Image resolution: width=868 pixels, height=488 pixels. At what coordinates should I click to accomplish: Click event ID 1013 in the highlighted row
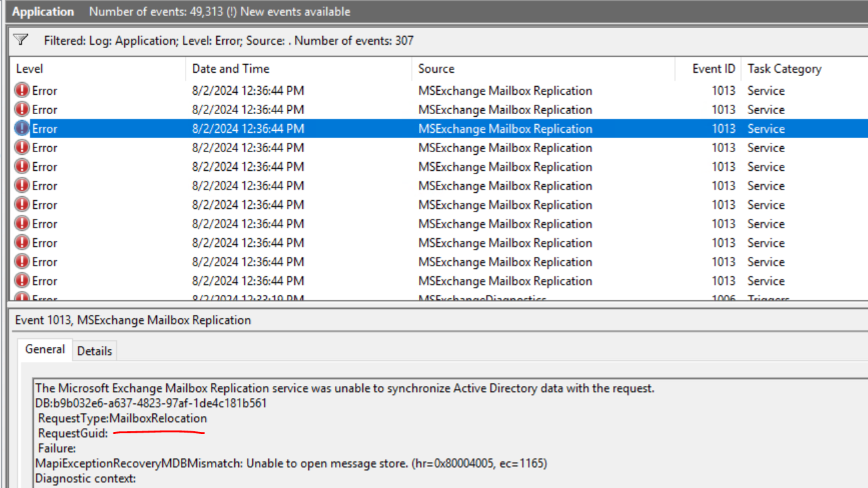pos(723,129)
